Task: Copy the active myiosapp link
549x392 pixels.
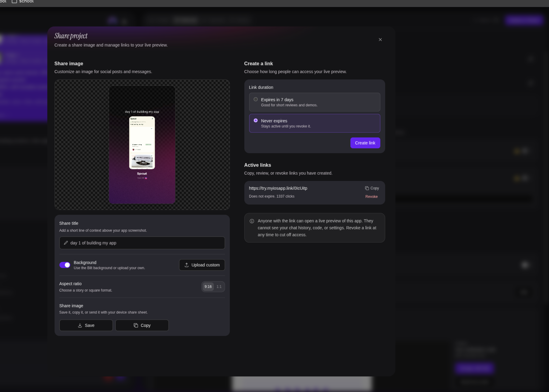Action: point(372,188)
